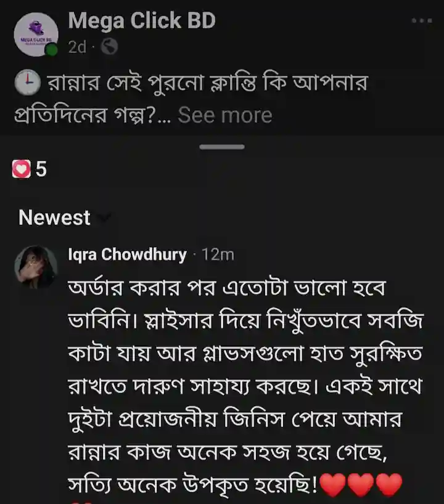Tap the love reaction icon
444x504 pixels.
[x=22, y=169]
